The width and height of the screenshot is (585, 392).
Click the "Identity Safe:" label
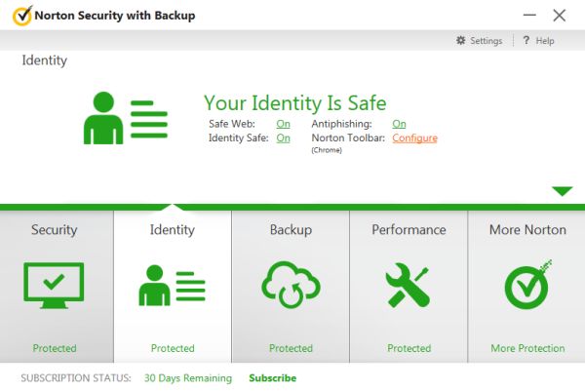pyautogui.click(x=239, y=138)
